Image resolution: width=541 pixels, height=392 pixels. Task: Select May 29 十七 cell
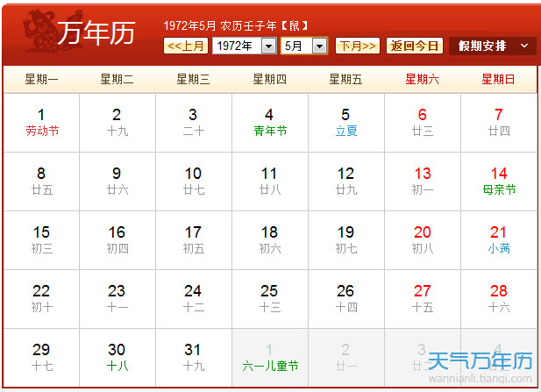tap(41, 358)
